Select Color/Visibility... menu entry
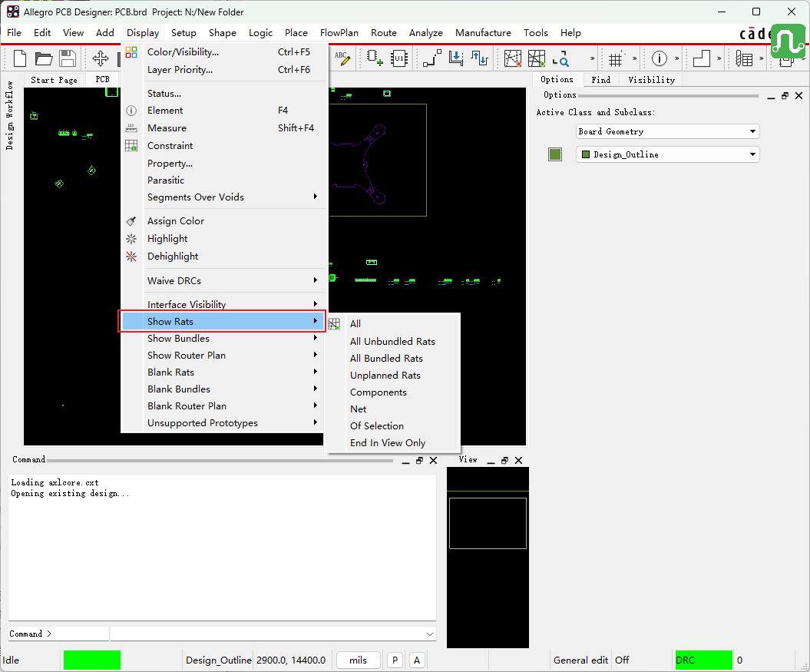The height and width of the screenshot is (672, 810). pyautogui.click(x=223, y=52)
